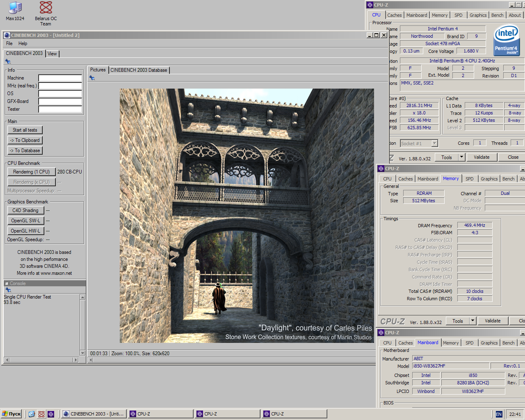Click the i850-W83627HF model value
Image resolution: width=525 pixels, height=420 pixels.
[x=451, y=366]
